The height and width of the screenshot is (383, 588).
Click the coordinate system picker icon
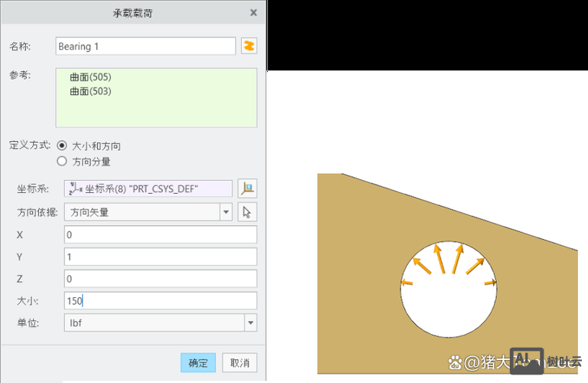pyautogui.click(x=247, y=188)
